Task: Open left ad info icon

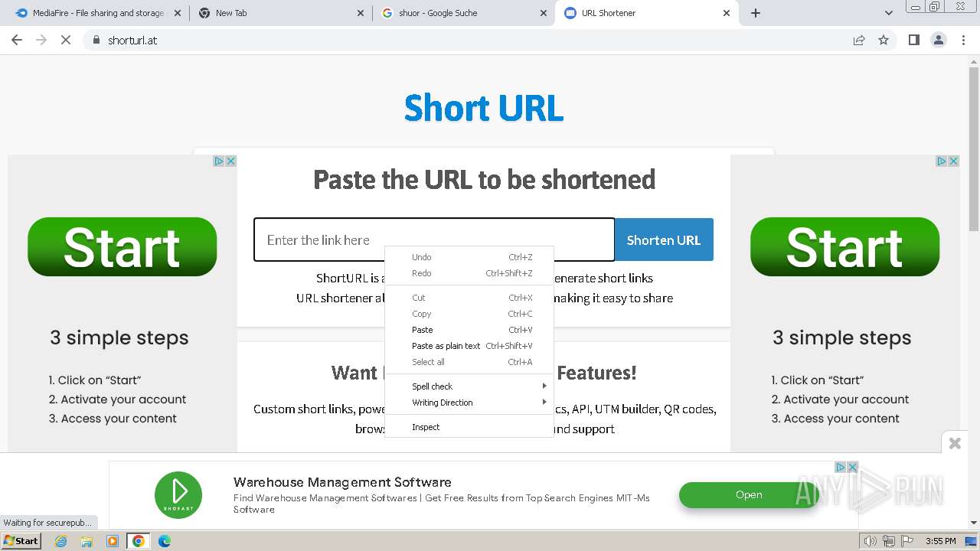Action: [218, 161]
